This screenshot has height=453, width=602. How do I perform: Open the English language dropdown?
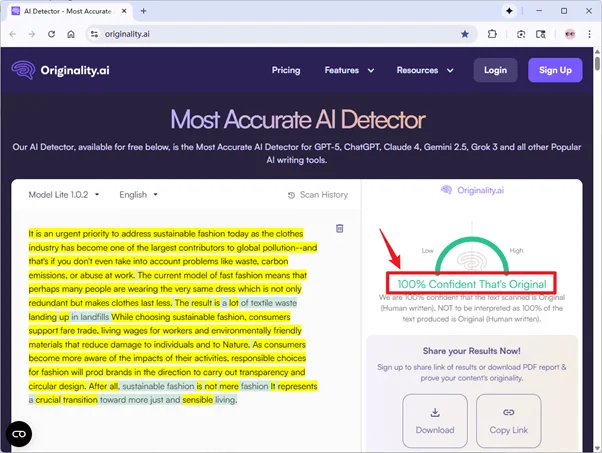(x=138, y=195)
